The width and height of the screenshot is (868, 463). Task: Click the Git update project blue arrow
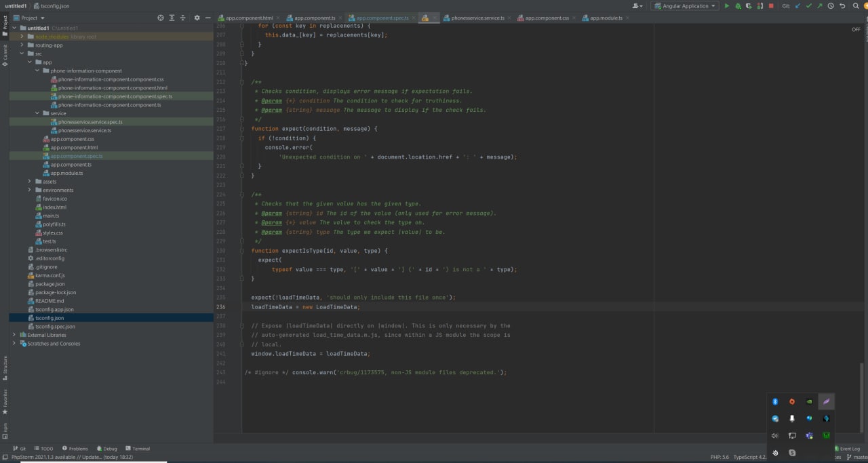[797, 6]
